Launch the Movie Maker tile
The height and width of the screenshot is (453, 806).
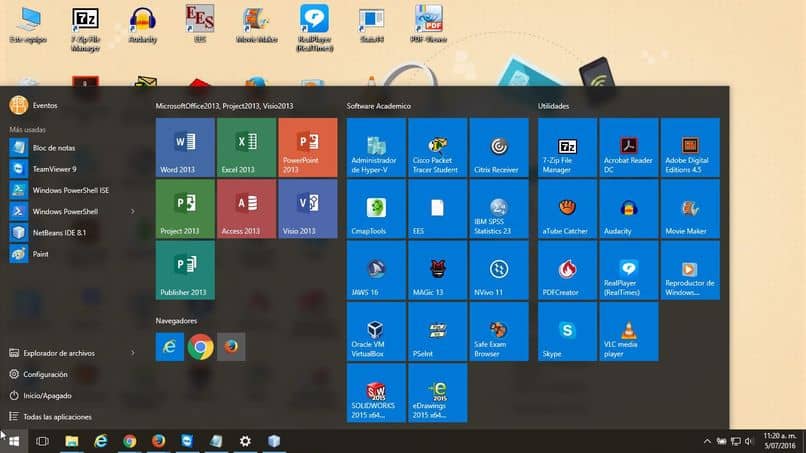[690, 209]
